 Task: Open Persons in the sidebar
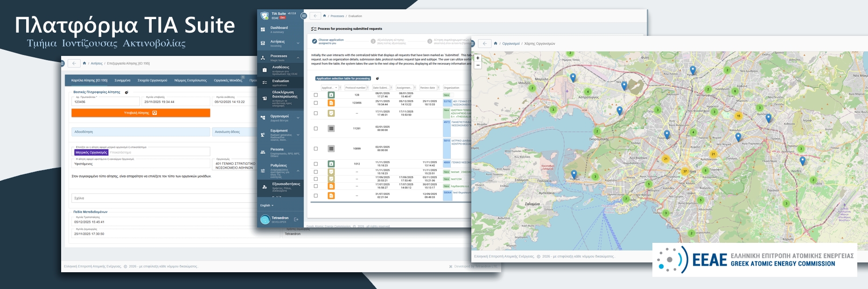(280, 152)
